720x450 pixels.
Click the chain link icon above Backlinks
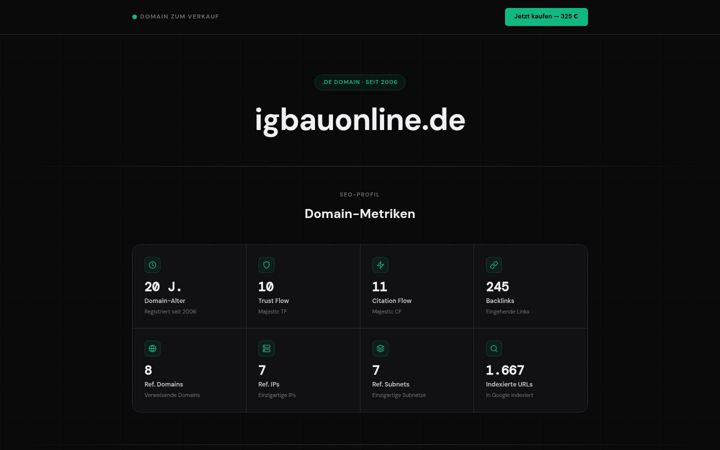click(x=494, y=265)
